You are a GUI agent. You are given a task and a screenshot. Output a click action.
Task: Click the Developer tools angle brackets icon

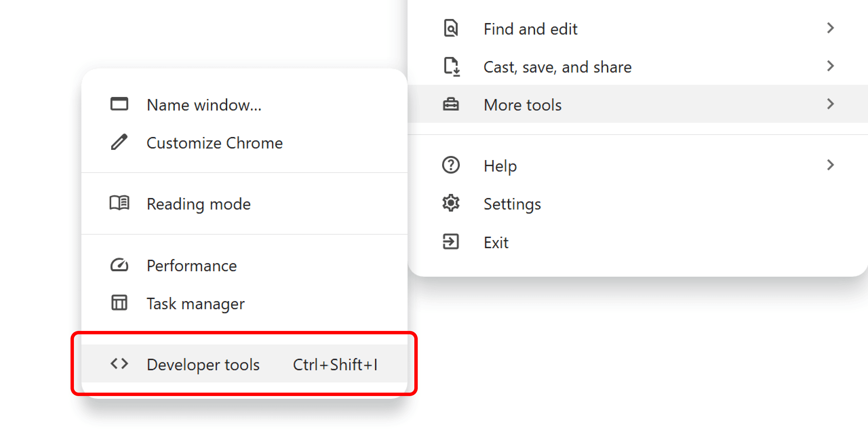119,364
